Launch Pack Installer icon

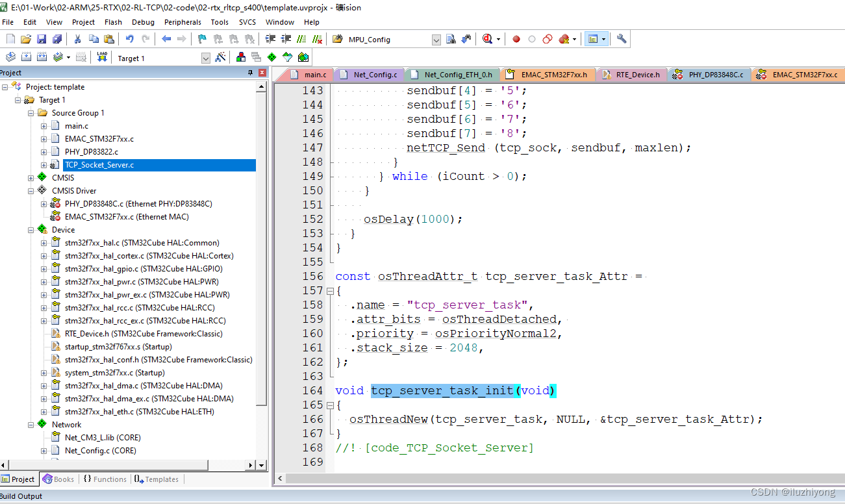coord(302,57)
